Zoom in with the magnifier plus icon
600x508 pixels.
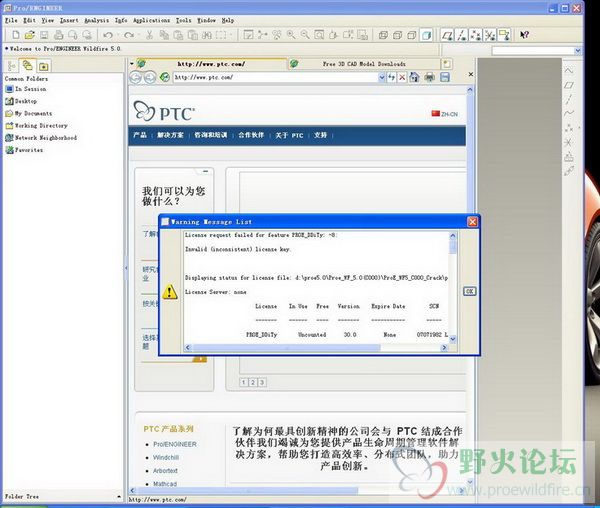291,35
